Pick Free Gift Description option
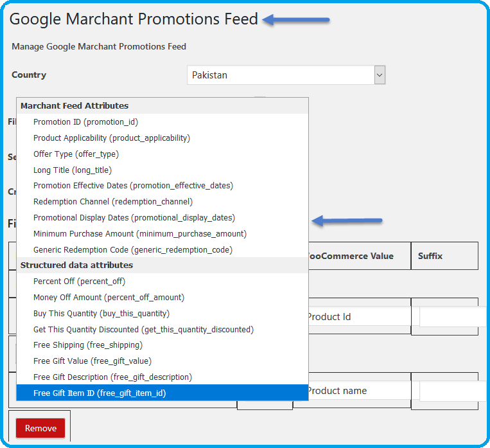 coord(162,377)
